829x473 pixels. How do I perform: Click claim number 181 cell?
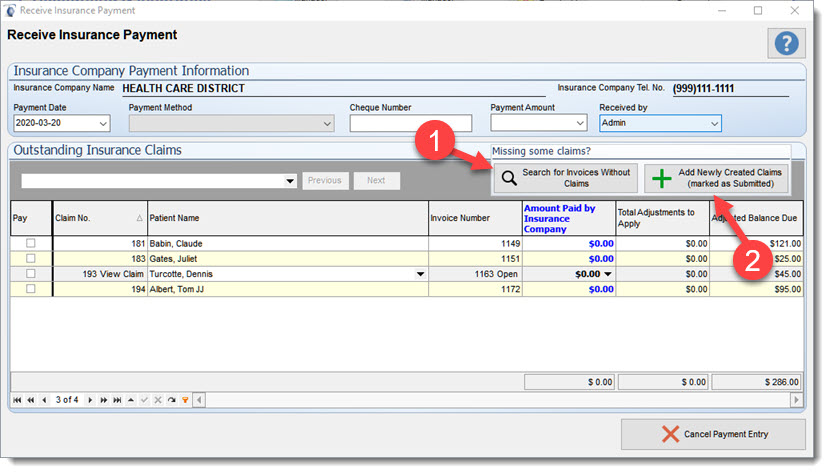(100, 244)
